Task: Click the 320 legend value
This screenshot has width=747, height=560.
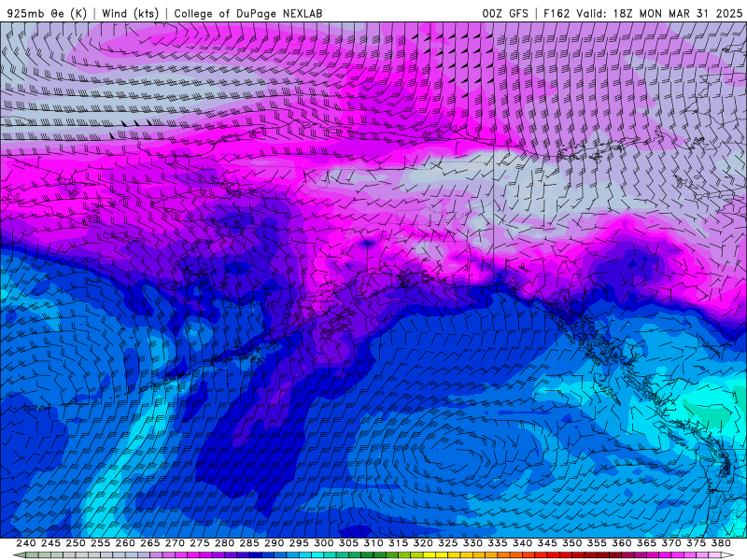Action: point(423,543)
